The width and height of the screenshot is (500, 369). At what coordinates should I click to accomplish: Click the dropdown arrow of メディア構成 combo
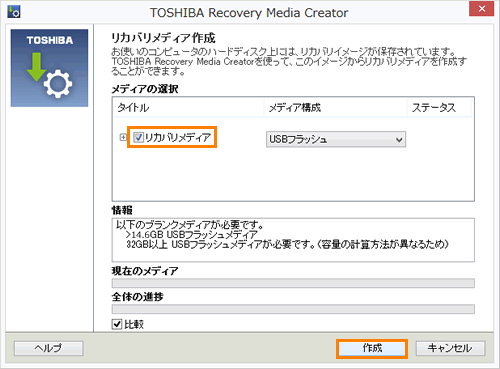coord(399,140)
